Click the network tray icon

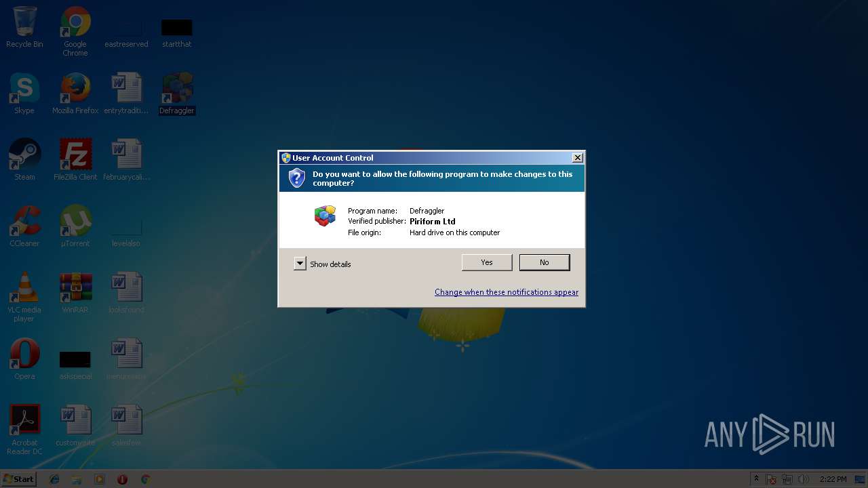coord(787,479)
